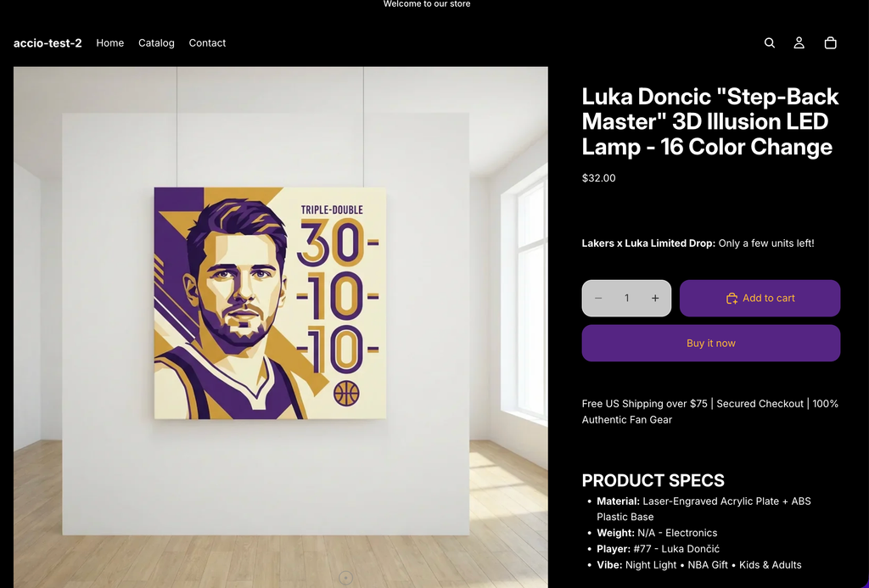Click the Material: Laser-Engraved Acrylic Plate spec
Image resolution: width=869 pixels, height=588 pixels.
704,509
